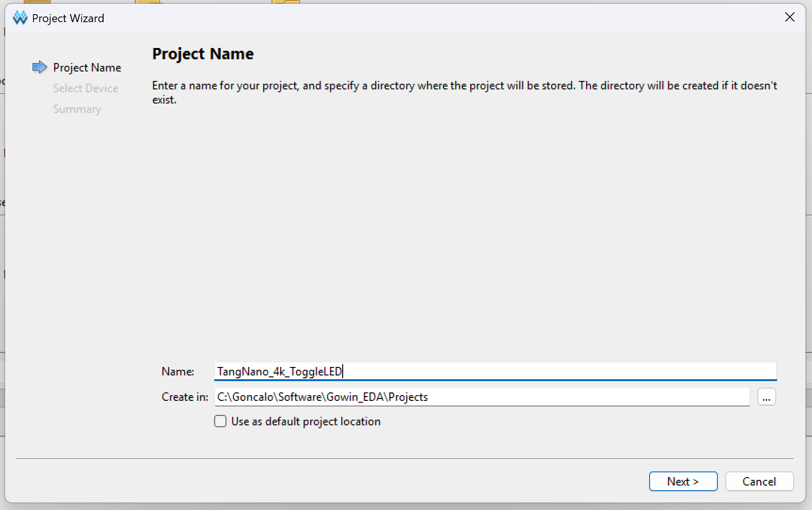Click the 'Create in:' field label
This screenshot has width=812, height=510.
(185, 397)
